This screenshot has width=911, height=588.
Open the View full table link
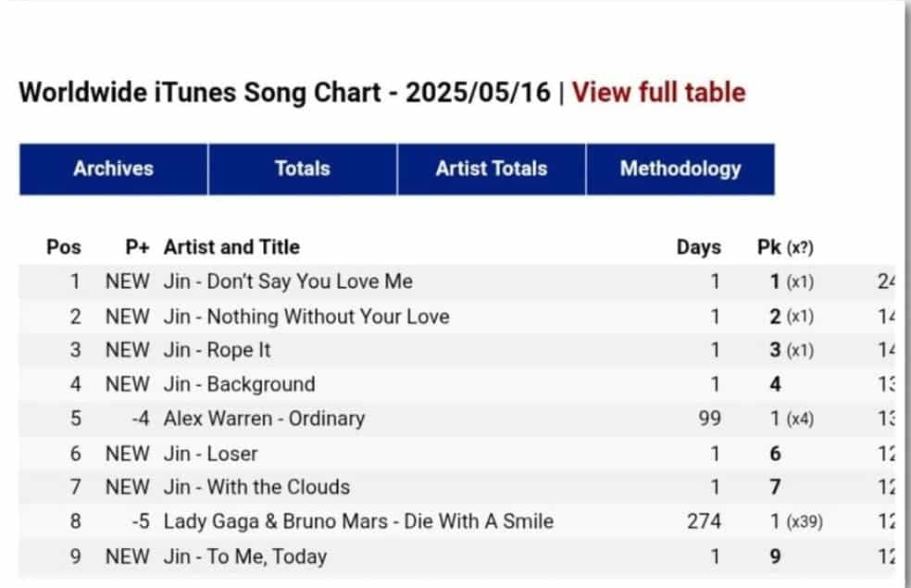pos(658,93)
